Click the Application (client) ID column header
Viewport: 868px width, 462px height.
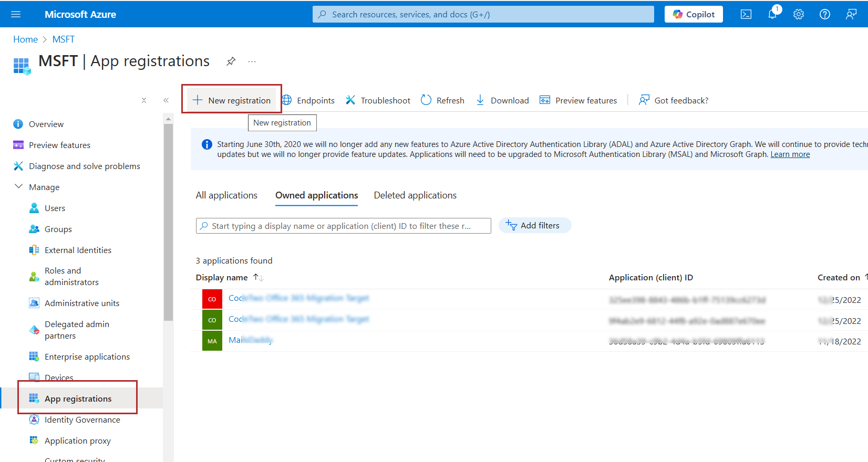coord(650,277)
